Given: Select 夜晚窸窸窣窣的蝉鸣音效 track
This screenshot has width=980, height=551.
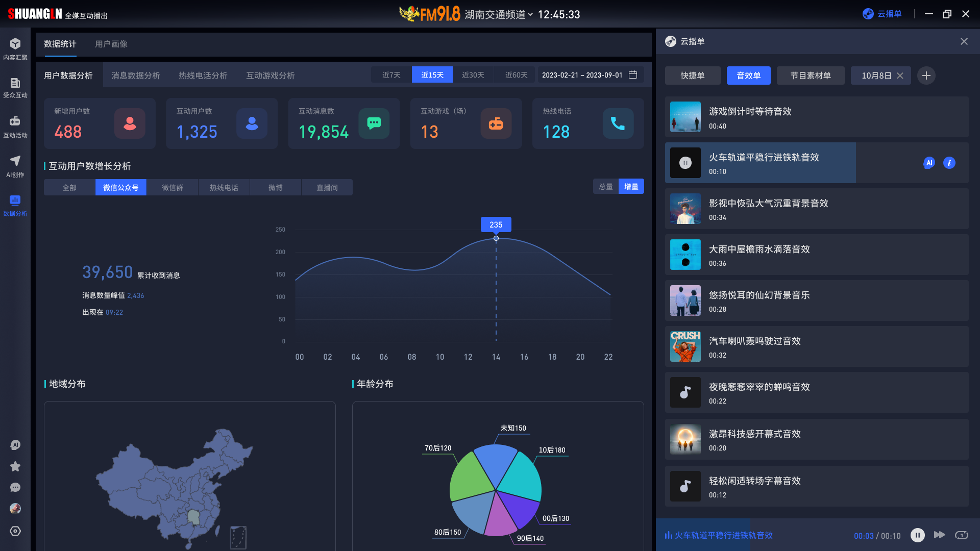Looking at the screenshot, I should point(816,392).
